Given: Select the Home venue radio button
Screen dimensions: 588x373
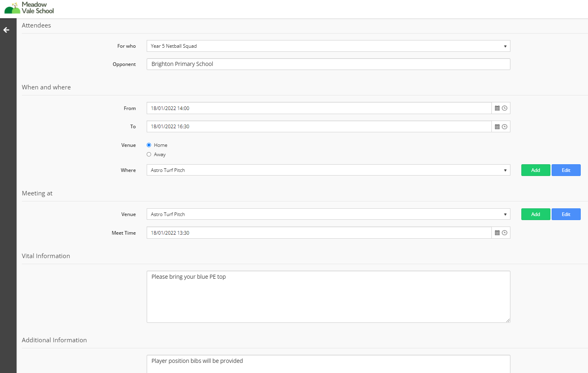Looking at the screenshot, I should pyautogui.click(x=149, y=145).
